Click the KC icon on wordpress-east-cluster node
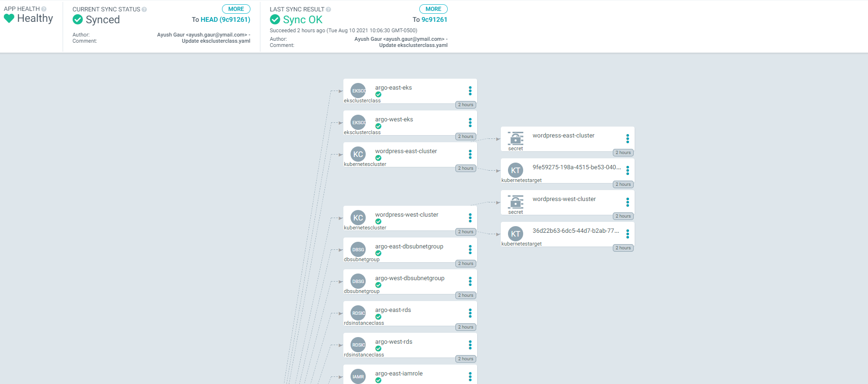Viewport: 868px width, 384px height. [x=358, y=154]
